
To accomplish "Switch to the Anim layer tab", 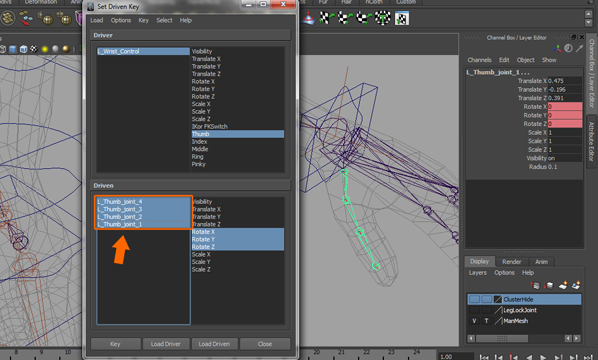I will 541,262.
